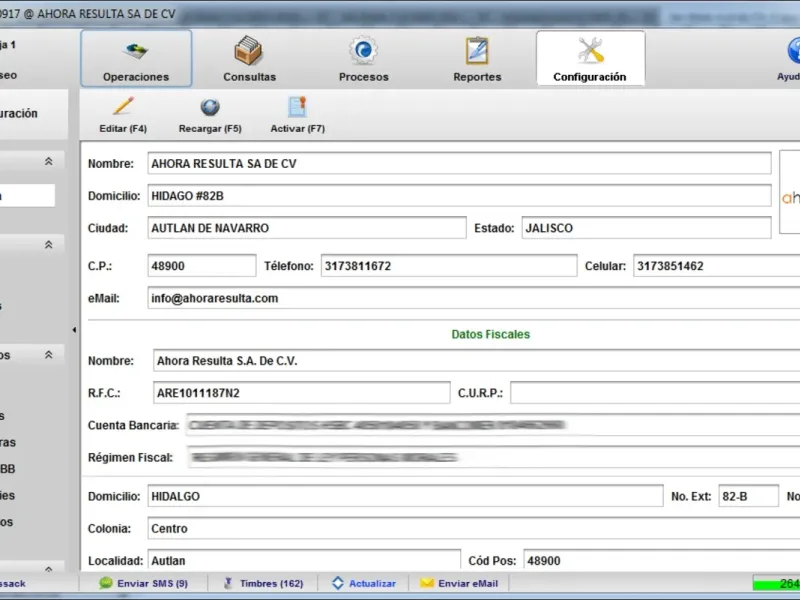Click the R.F.C. field ARE1011187N2
The image size is (800, 600).
click(302, 392)
